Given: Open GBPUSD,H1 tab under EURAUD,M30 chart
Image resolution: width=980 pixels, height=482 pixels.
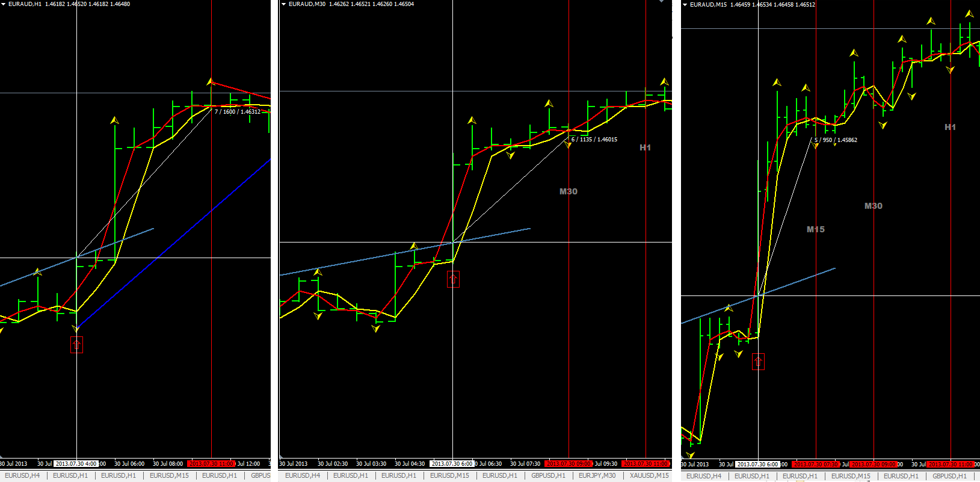Looking at the screenshot, I should pyautogui.click(x=548, y=475).
